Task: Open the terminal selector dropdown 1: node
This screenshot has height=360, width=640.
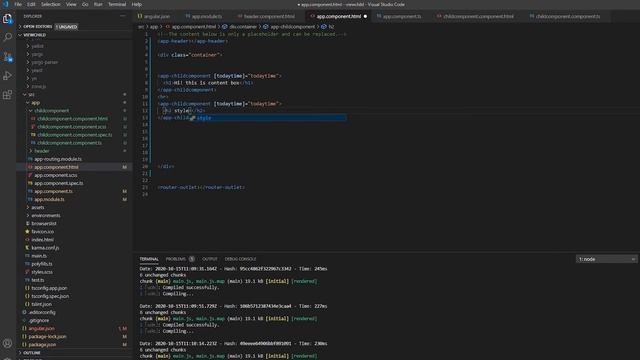Action: pyautogui.click(x=607, y=259)
